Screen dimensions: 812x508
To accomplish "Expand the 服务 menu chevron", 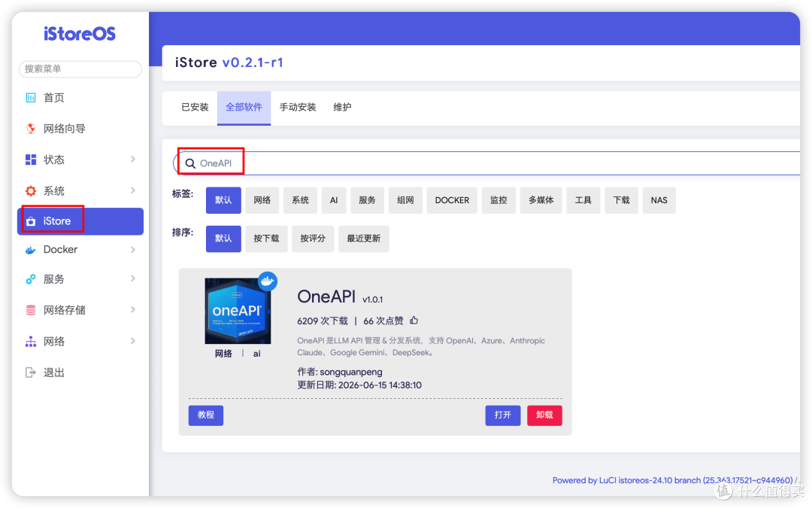I will pyautogui.click(x=133, y=278).
